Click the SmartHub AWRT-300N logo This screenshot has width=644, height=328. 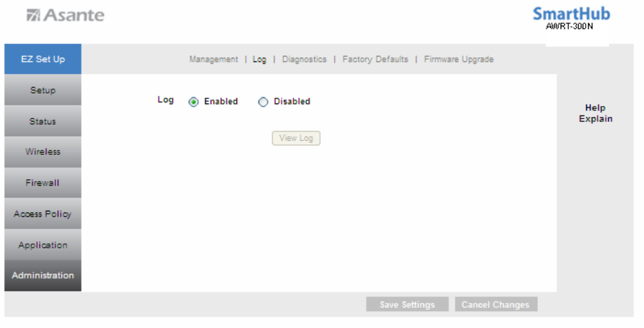571,18
